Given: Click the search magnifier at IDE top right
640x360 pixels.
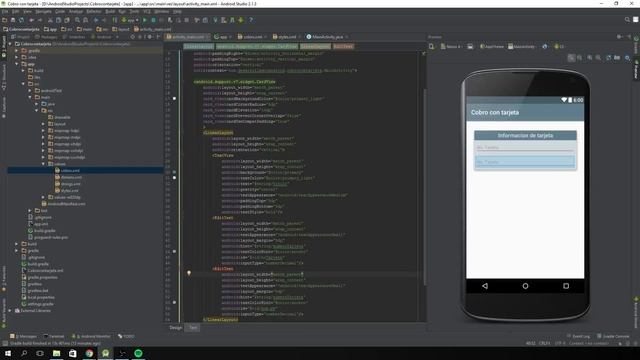Looking at the screenshot, I should tap(627, 20).
